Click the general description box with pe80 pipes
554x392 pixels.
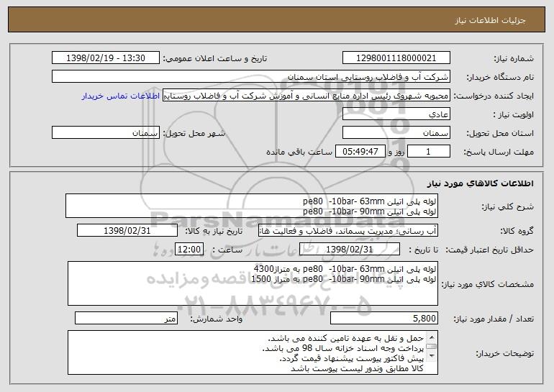(252, 206)
